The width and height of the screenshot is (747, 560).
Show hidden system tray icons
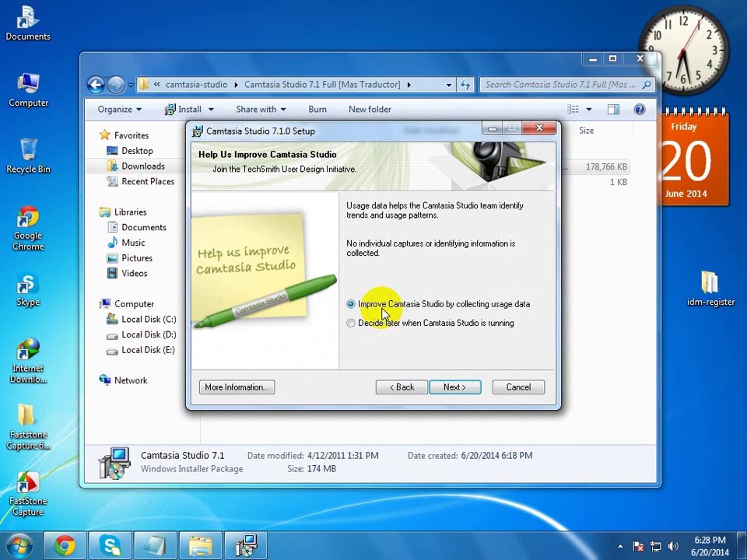click(620, 546)
